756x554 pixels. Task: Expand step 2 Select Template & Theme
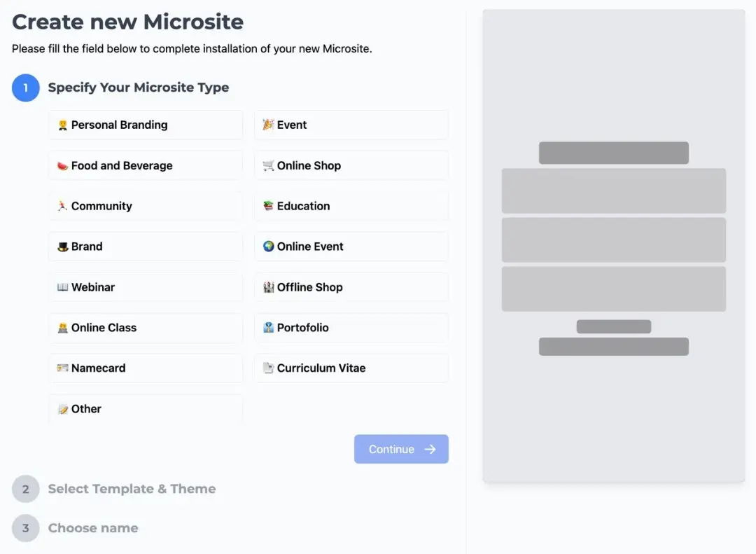coord(132,489)
